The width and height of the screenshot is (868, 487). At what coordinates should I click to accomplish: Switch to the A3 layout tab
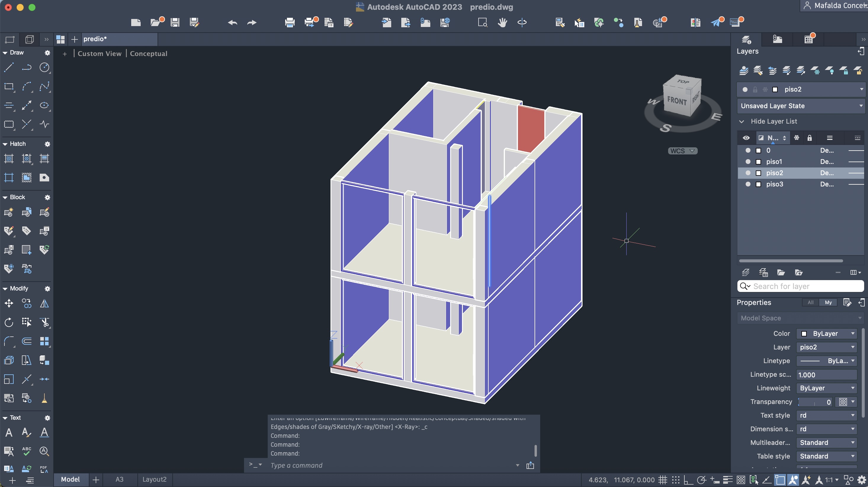click(x=119, y=479)
